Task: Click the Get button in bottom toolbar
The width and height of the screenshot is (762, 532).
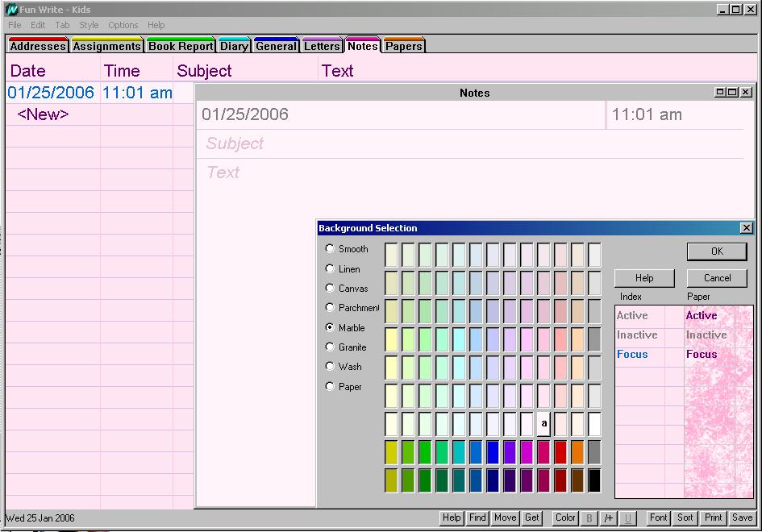Action: click(531, 518)
